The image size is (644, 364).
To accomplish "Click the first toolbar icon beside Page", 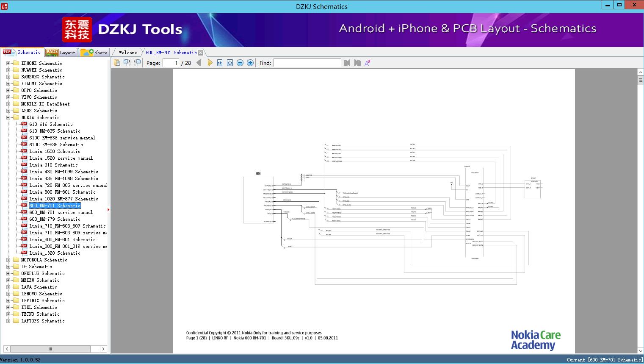I will coord(117,63).
